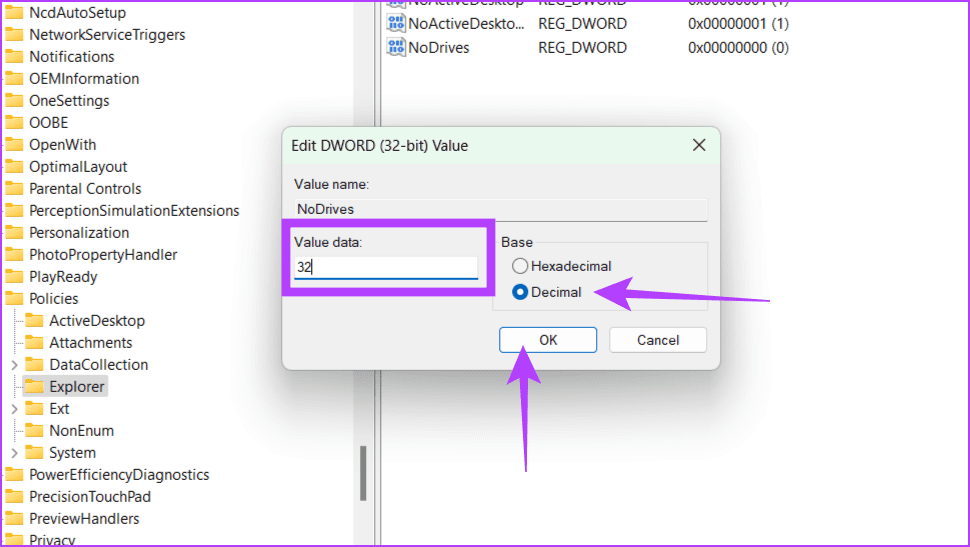This screenshot has width=970, height=547.
Task: Select the NoActiveDeskto... DWORD value icon
Action: coord(395,24)
